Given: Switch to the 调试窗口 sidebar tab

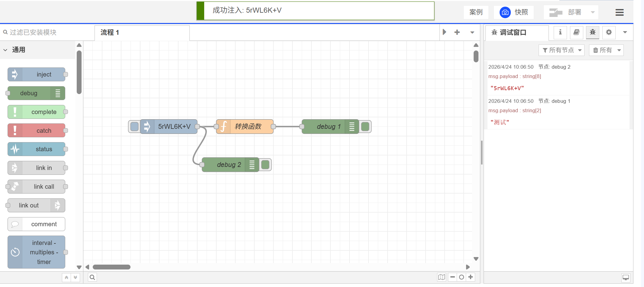Looking at the screenshot, I should [x=517, y=33].
